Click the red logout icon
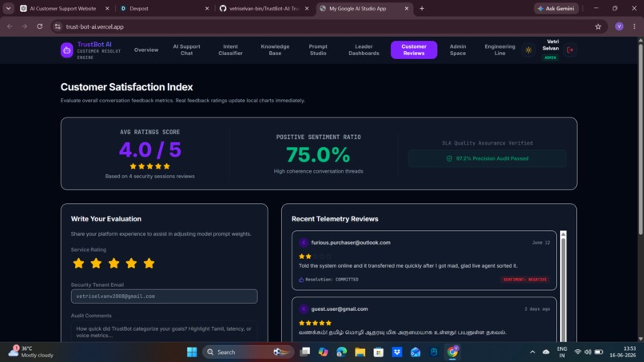Viewport: 644px width, 362px height. [570, 50]
